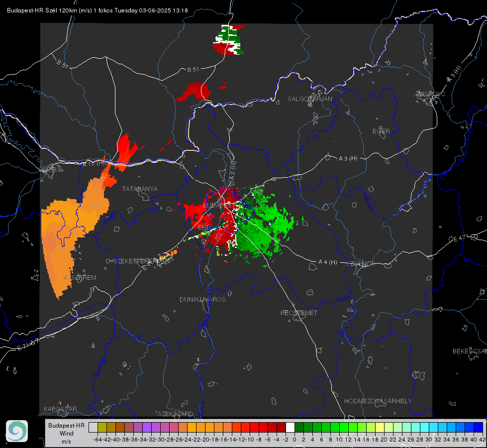Click the Heves county label

coord(368,203)
